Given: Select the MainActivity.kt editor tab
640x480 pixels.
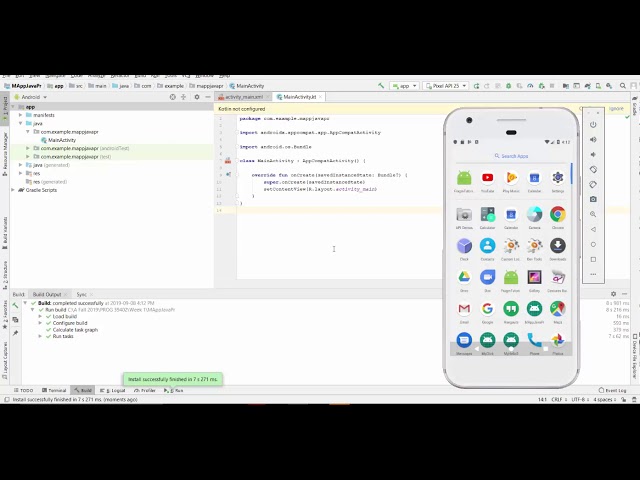Looking at the screenshot, I should [x=300, y=97].
